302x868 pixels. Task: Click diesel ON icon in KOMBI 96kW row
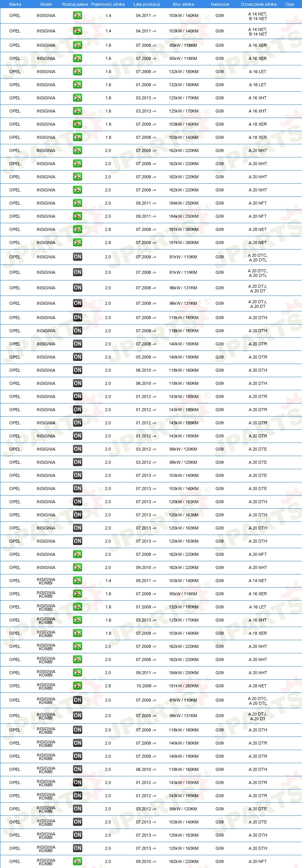[x=77, y=716]
